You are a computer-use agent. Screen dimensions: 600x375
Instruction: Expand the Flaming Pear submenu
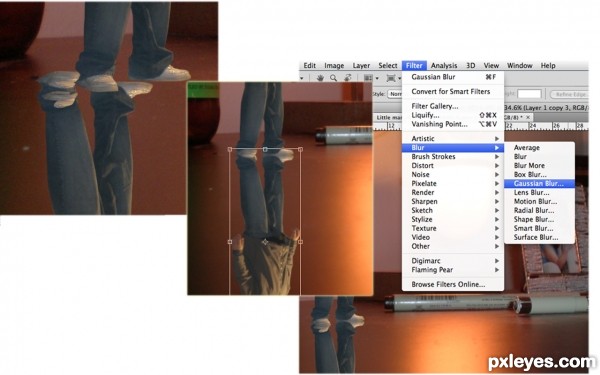coord(453,270)
